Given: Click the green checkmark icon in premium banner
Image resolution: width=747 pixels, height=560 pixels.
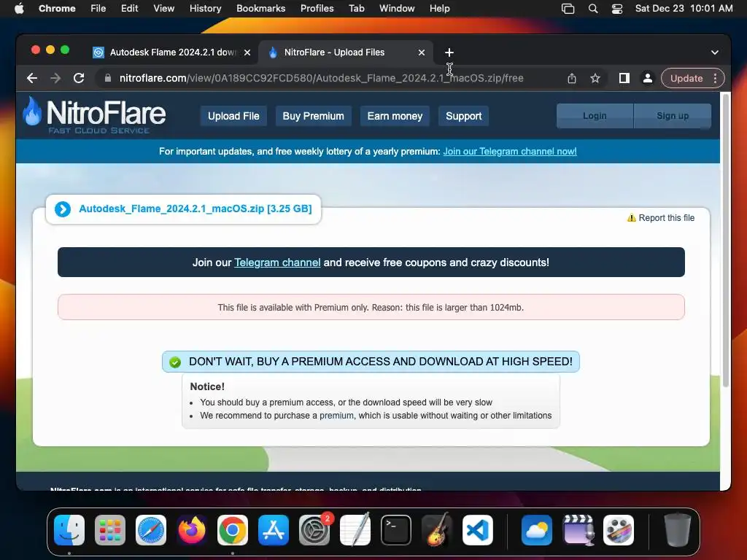Looking at the screenshot, I should [x=175, y=362].
